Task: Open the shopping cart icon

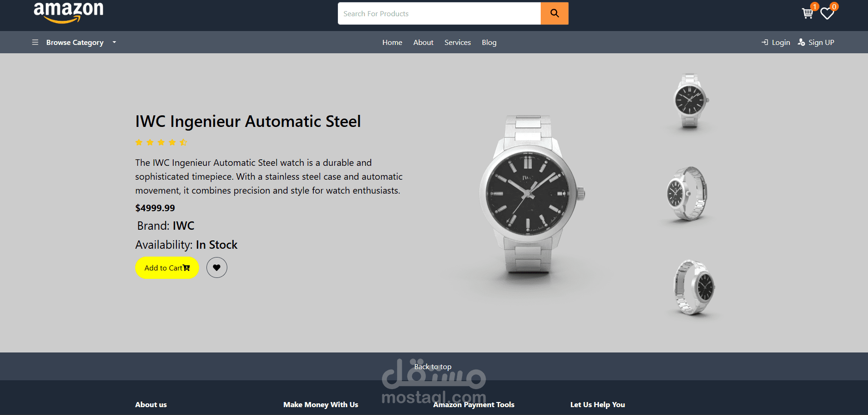Action: (807, 13)
